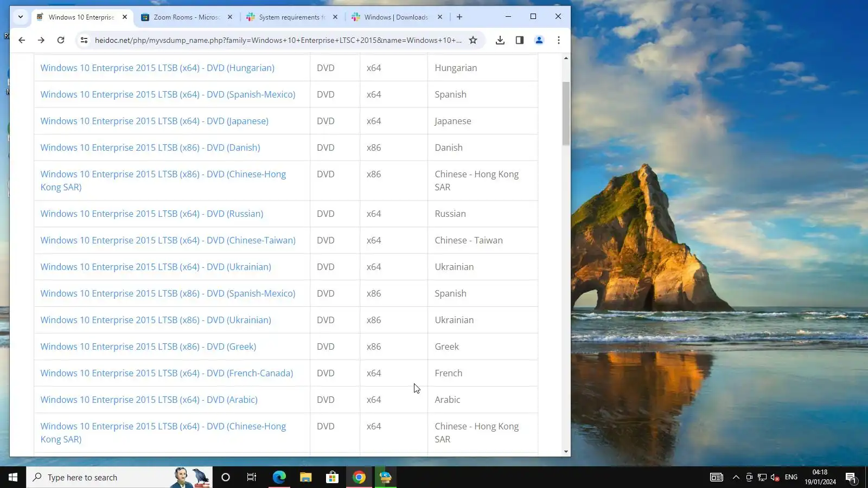Open the x64 DVD (Ukrainian) link
This screenshot has height=488, width=868.
[x=156, y=267]
